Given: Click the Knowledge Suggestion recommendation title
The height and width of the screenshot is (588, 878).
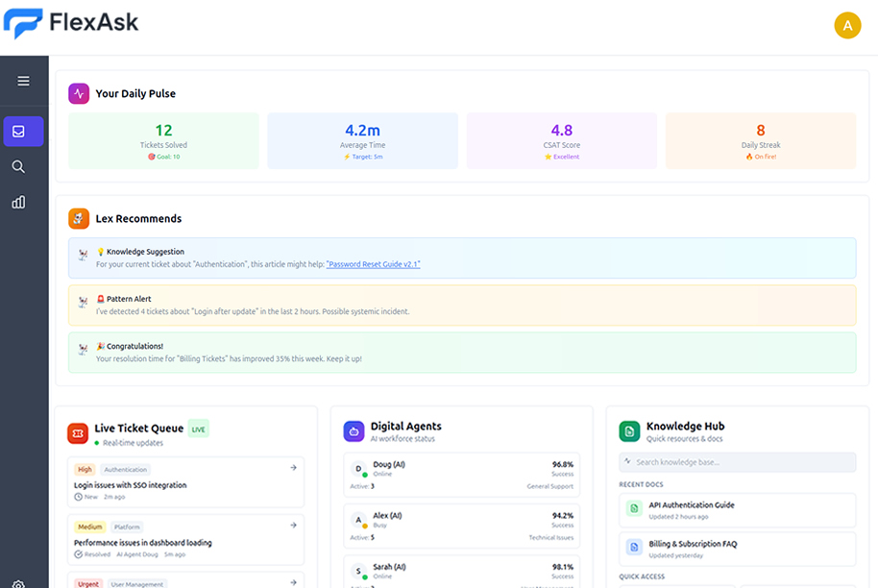Looking at the screenshot, I should tap(146, 252).
